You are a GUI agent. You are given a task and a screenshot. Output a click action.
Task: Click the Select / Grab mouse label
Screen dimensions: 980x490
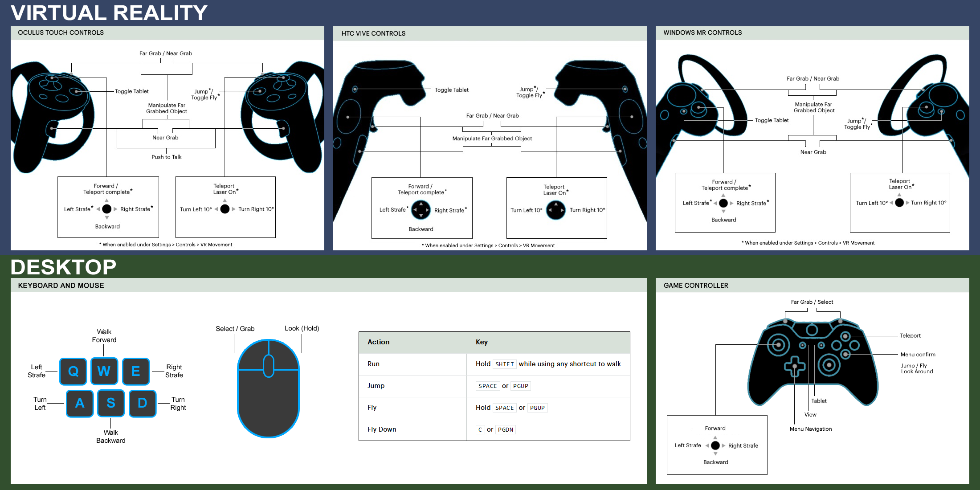coord(235,329)
